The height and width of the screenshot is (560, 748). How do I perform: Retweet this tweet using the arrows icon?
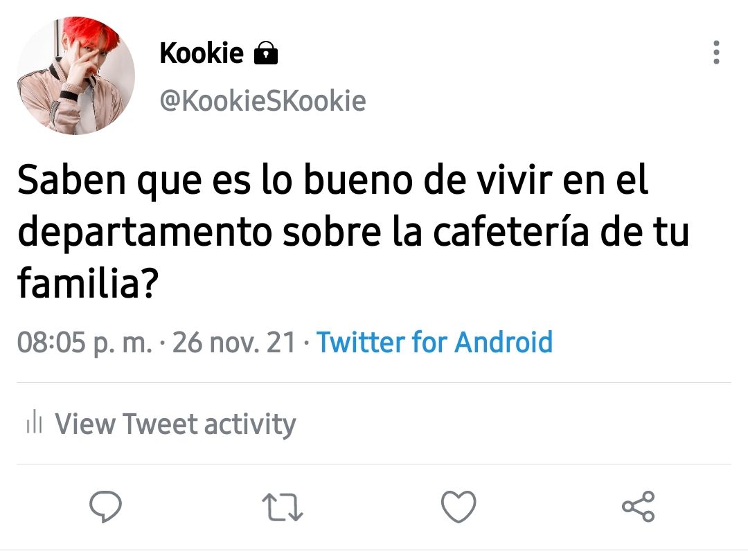(283, 507)
